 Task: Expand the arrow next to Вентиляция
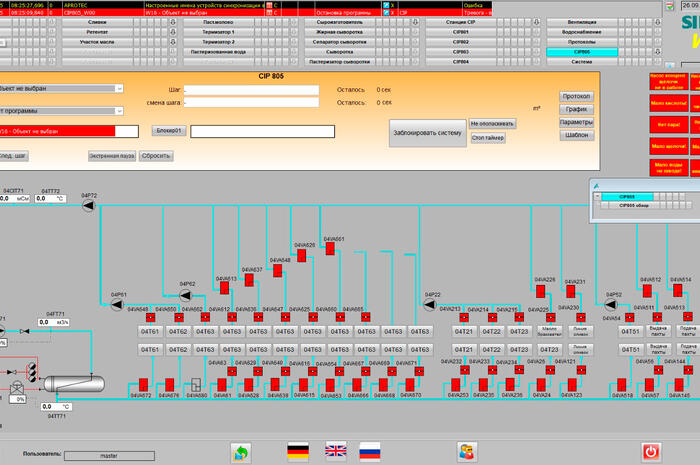(658, 22)
